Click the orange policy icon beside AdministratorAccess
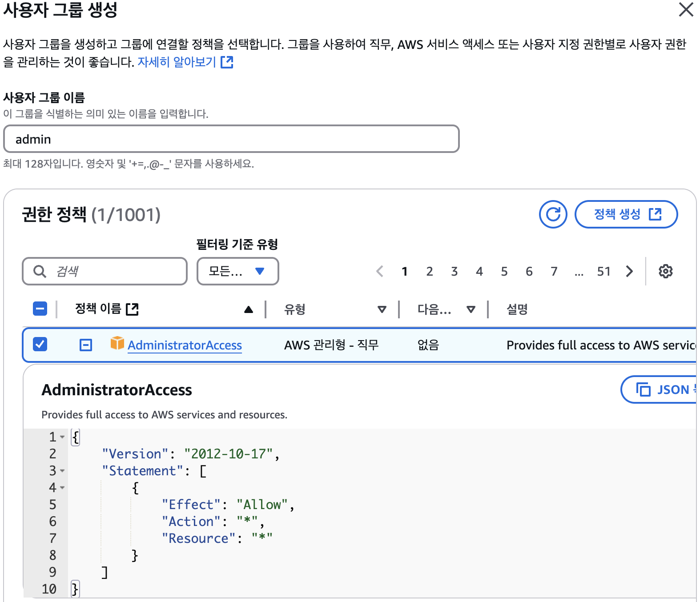The width and height of the screenshot is (700, 602). 117,343
